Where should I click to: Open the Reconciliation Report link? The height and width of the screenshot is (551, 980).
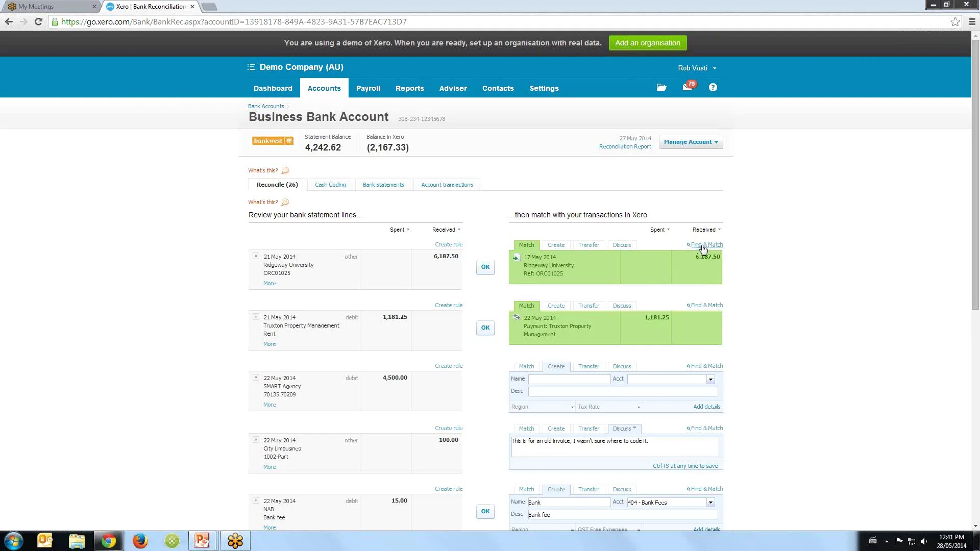(625, 146)
